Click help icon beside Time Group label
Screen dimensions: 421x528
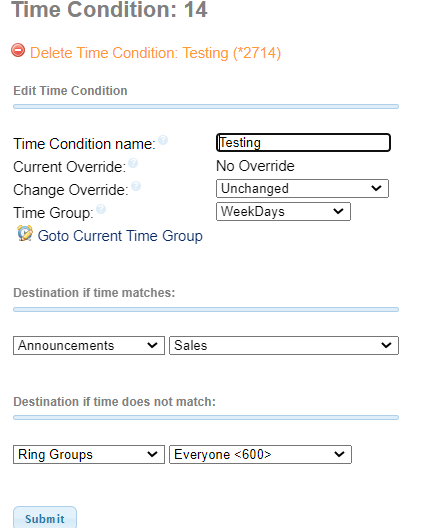(101, 209)
